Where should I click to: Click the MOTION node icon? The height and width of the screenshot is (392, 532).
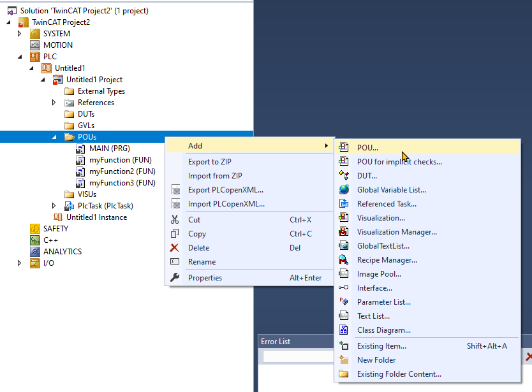pos(35,45)
